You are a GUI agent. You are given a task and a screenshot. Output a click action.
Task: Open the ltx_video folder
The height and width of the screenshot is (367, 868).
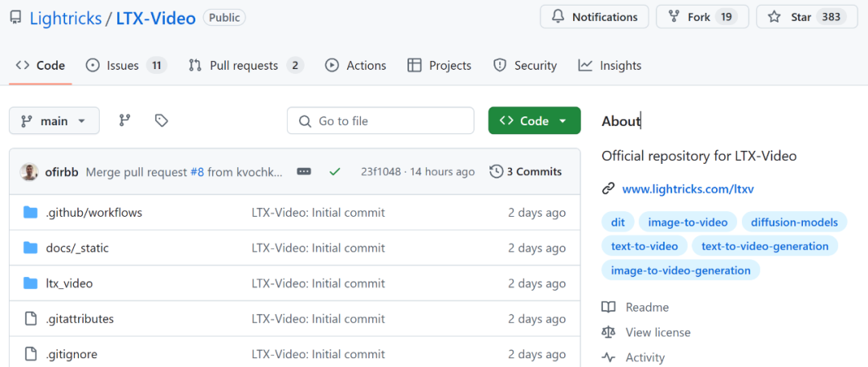69,283
